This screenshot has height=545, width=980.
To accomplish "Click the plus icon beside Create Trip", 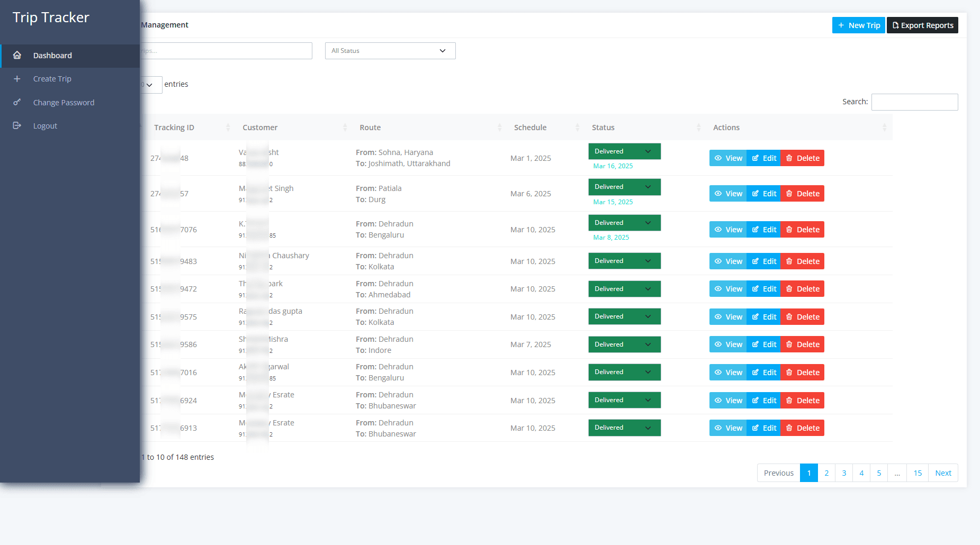I will 17,79.
